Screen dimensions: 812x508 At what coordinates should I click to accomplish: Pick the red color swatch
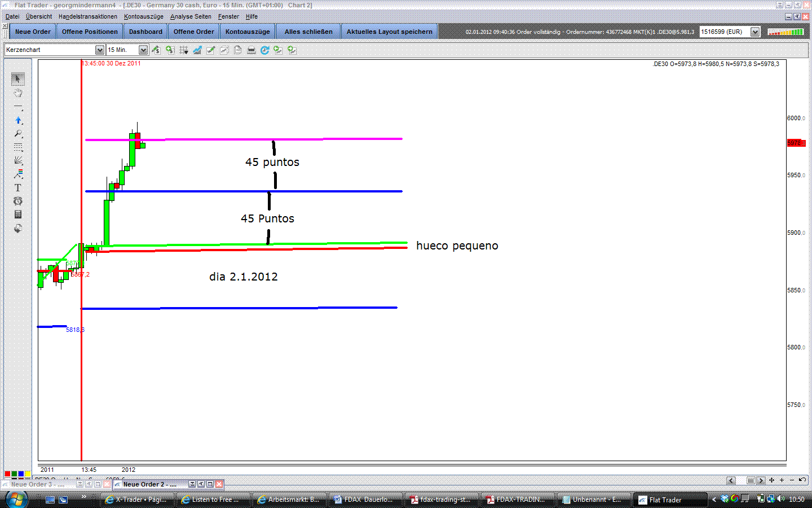[x=7, y=474]
